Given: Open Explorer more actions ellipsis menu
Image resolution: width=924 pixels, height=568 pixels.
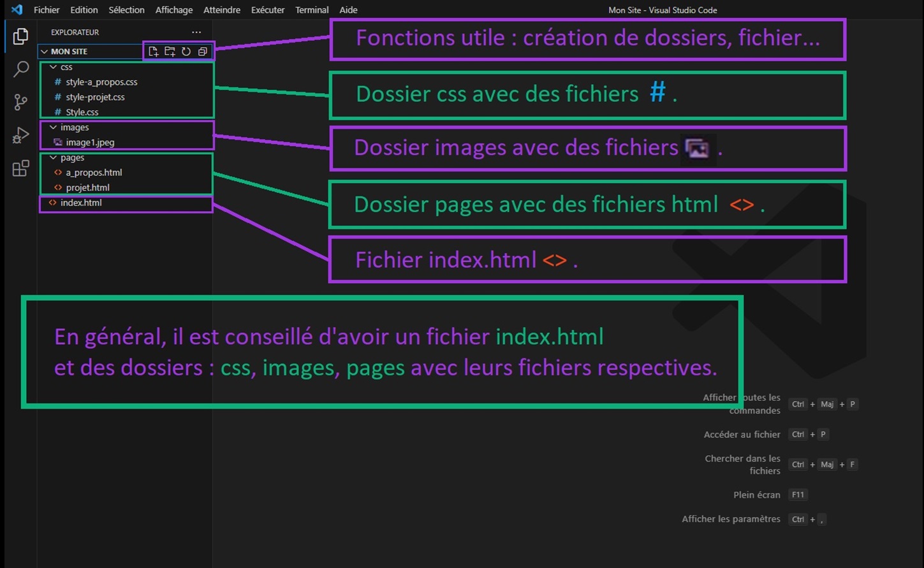Looking at the screenshot, I should pyautogui.click(x=196, y=32).
